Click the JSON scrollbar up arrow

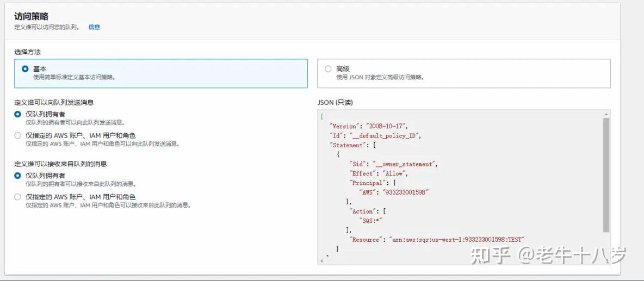coord(606,114)
